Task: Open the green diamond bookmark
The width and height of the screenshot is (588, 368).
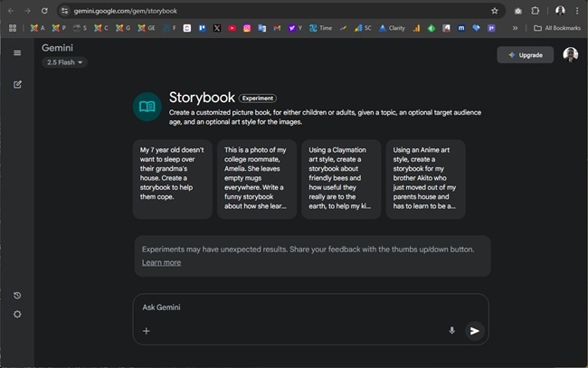Action: [x=432, y=28]
